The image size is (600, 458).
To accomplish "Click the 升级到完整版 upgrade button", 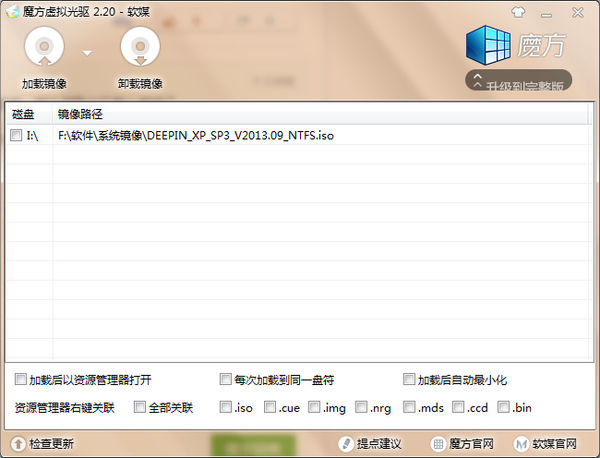I will coord(518,80).
